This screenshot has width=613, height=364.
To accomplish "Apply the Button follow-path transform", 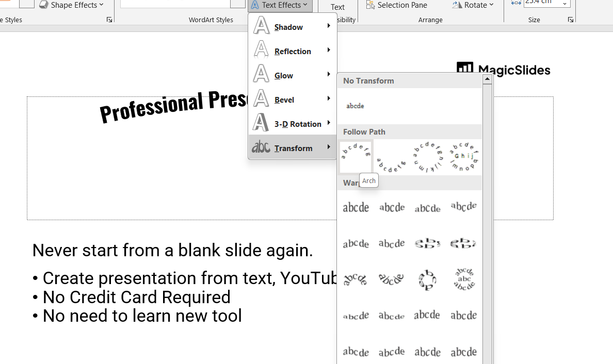I will 464,157.
